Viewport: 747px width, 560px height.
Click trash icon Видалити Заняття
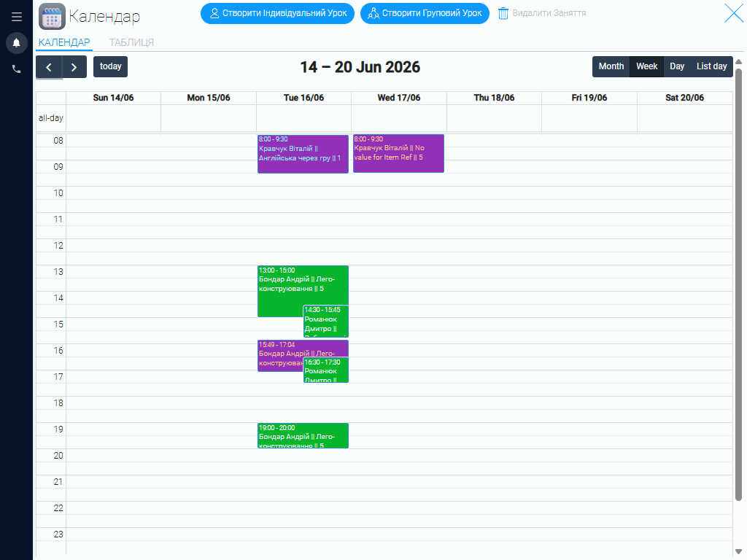click(x=503, y=13)
